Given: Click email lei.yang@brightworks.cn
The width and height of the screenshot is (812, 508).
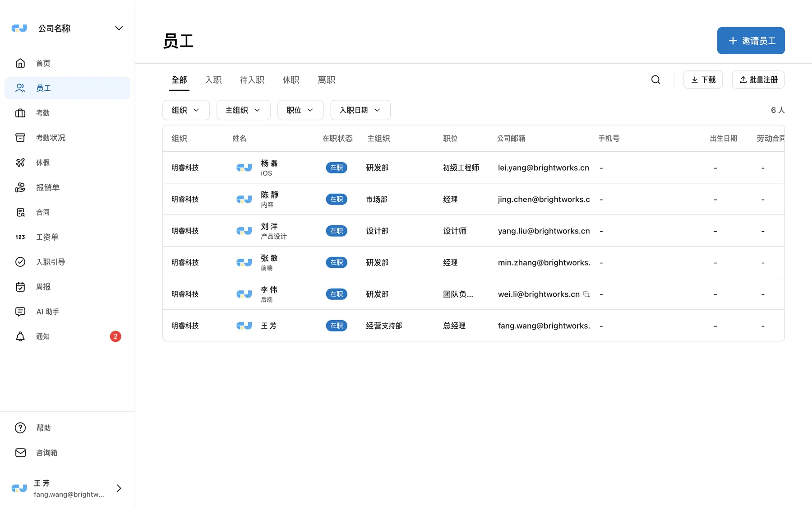Looking at the screenshot, I should 543,168.
